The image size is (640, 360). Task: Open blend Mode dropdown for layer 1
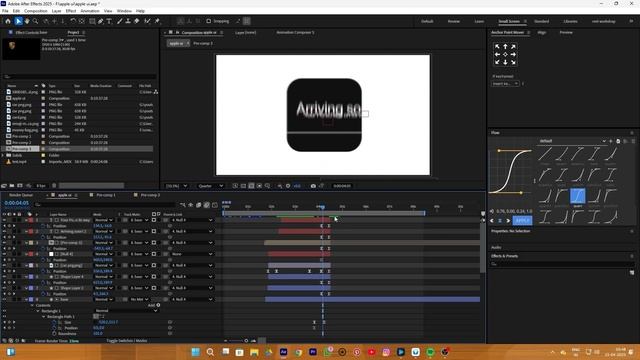click(x=103, y=220)
